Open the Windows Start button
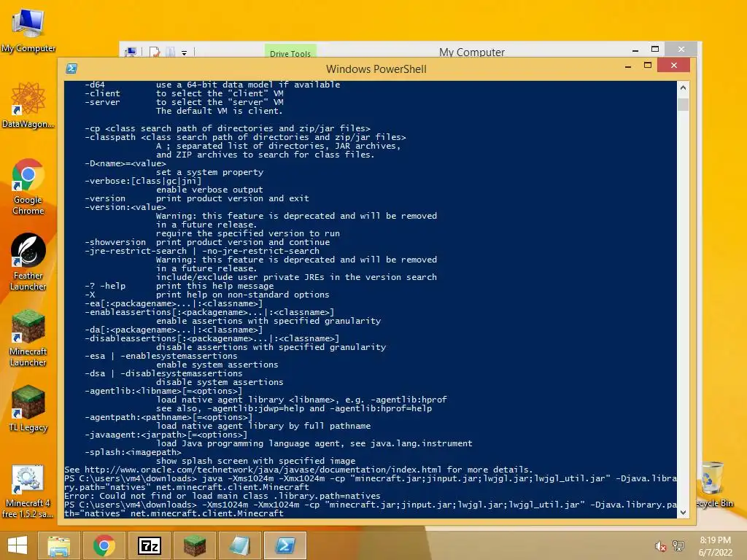The width and height of the screenshot is (747, 560). click(x=18, y=545)
